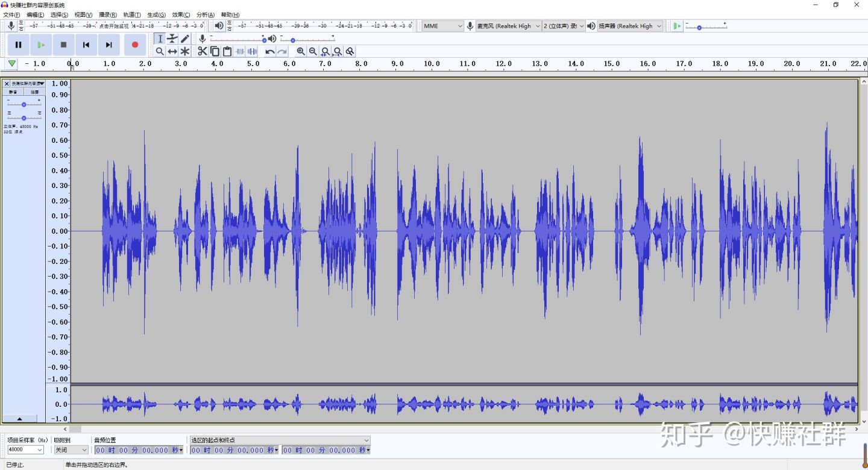Open the 效果(C) menu
Viewport: 868px width, 470px height.
[x=181, y=14]
